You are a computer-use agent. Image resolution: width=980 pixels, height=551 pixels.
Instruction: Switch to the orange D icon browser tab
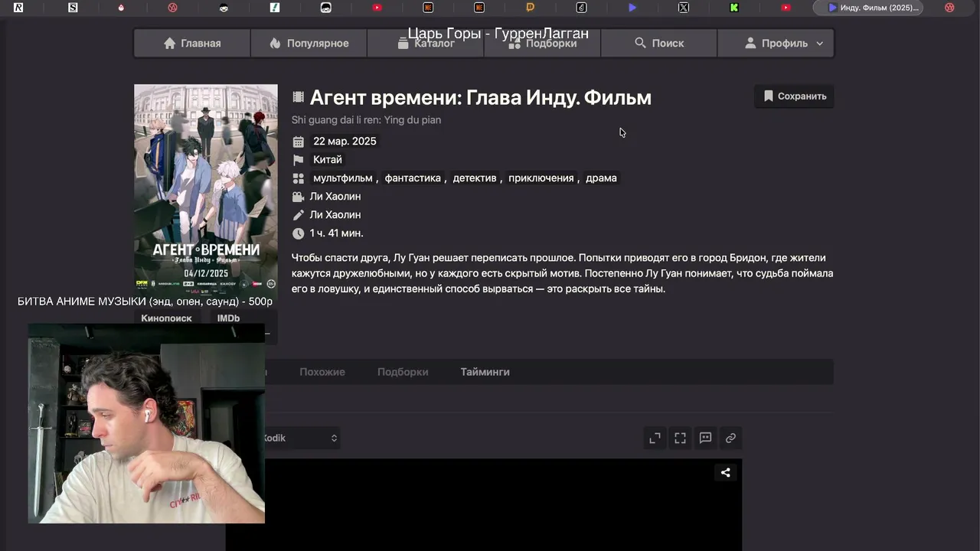tap(530, 8)
